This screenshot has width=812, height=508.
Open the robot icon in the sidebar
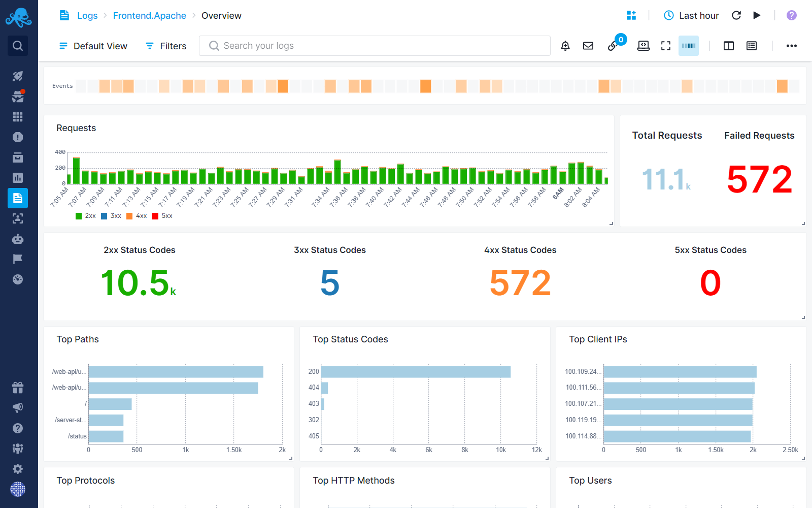point(18,239)
